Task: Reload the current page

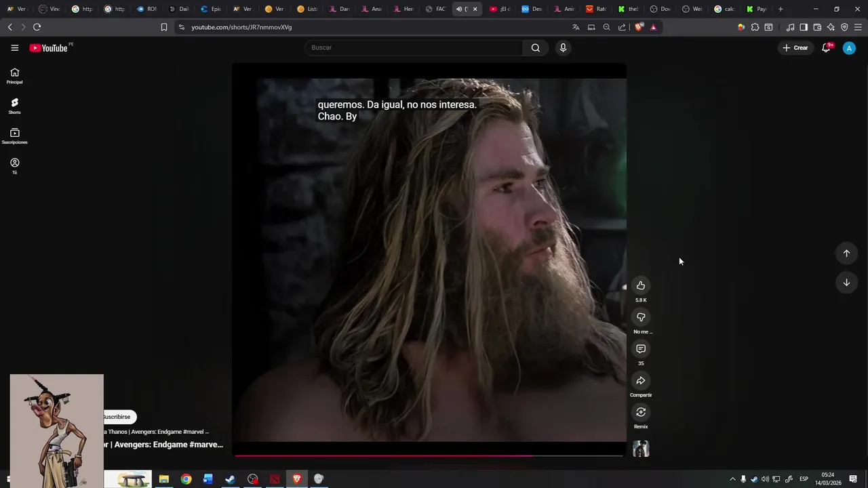Action: coord(37,27)
